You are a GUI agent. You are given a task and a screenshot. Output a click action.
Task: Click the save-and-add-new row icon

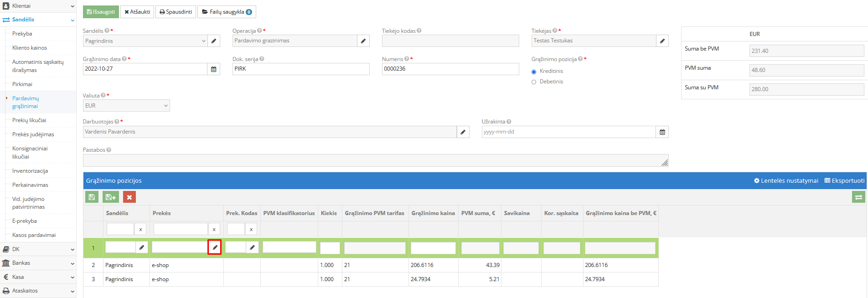click(x=110, y=197)
